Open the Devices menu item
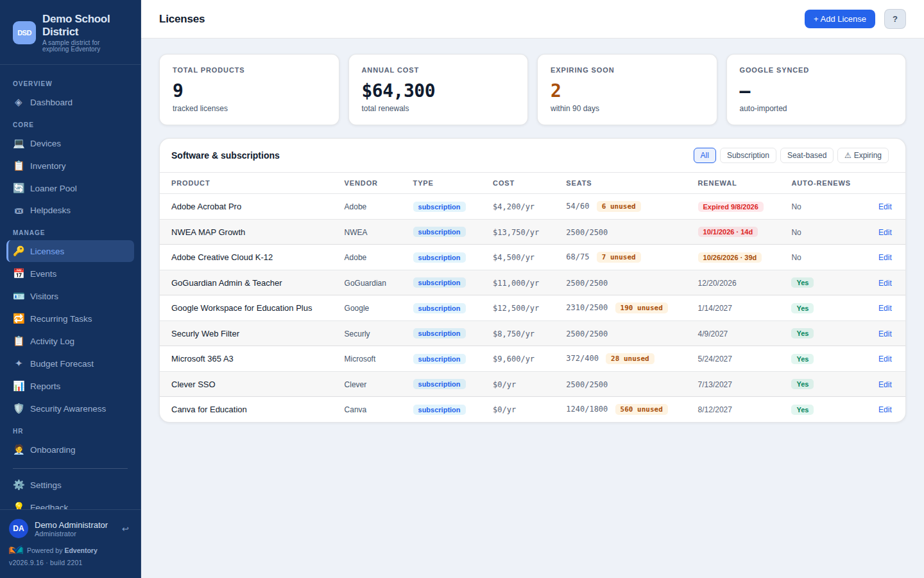The height and width of the screenshot is (578, 924). coord(70,144)
